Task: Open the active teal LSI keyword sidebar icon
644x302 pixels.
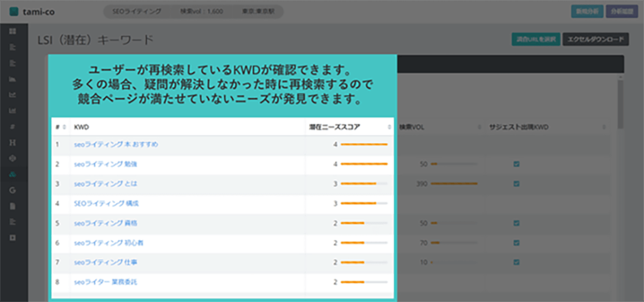Action: pyautogui.click(x=13, y=174)
